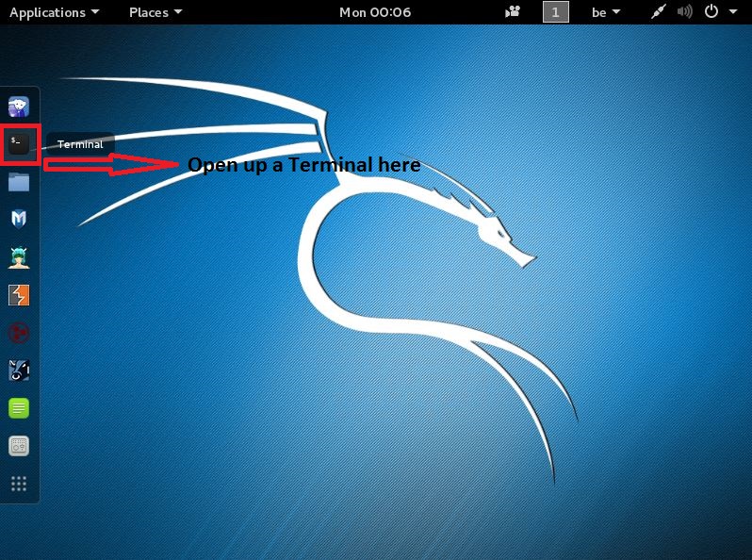Open the red Maltego icon in dock
This screenshot has height=560, width=752.
tap(19, 333)
